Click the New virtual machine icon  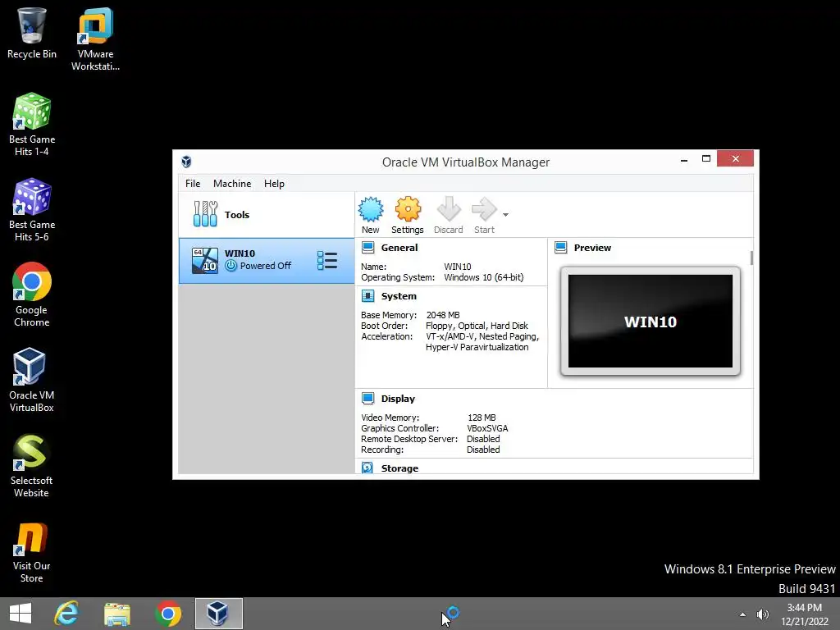click(x=371, y=209)
